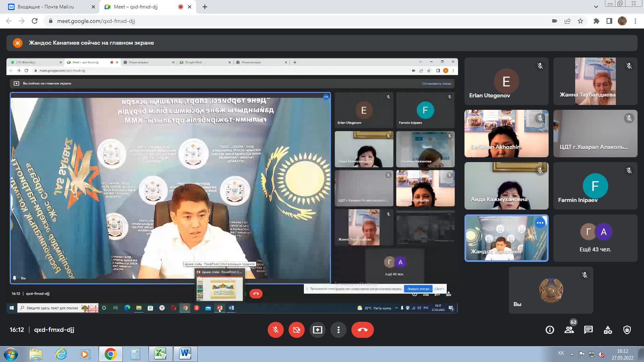Viewport: 644px width, 362px height.
Task: Click the present screen button
Action: [318, 330]
